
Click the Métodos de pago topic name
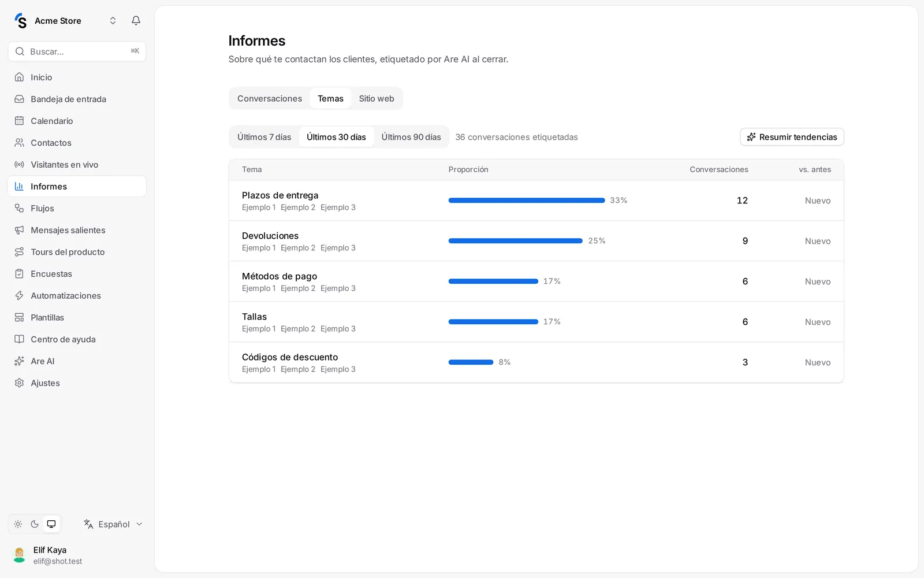[x=280, y=276]
